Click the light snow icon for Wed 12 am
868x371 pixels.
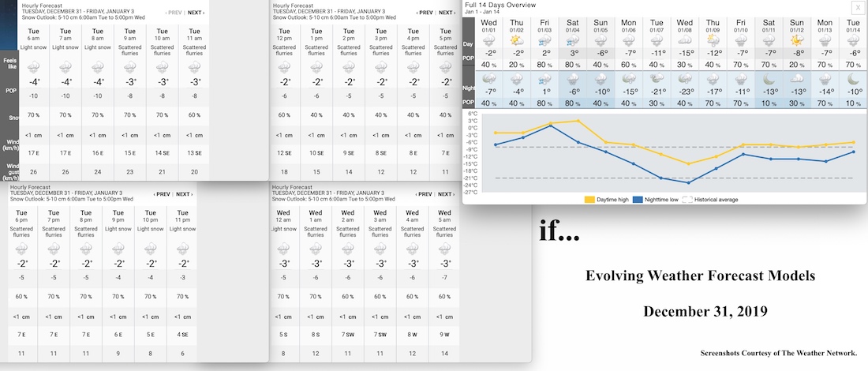coord(283,249)
